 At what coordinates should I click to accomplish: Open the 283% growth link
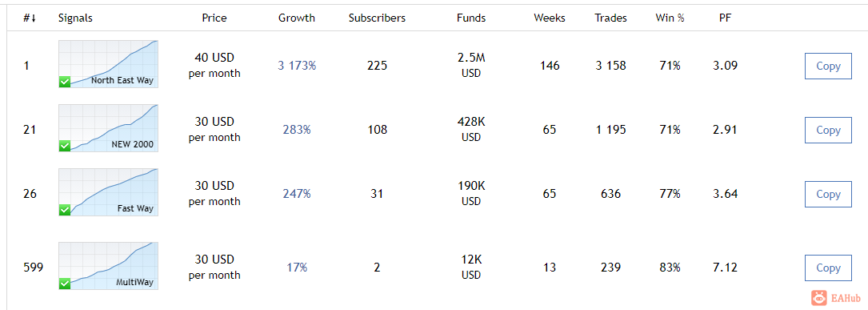click(x=297, y=130)
